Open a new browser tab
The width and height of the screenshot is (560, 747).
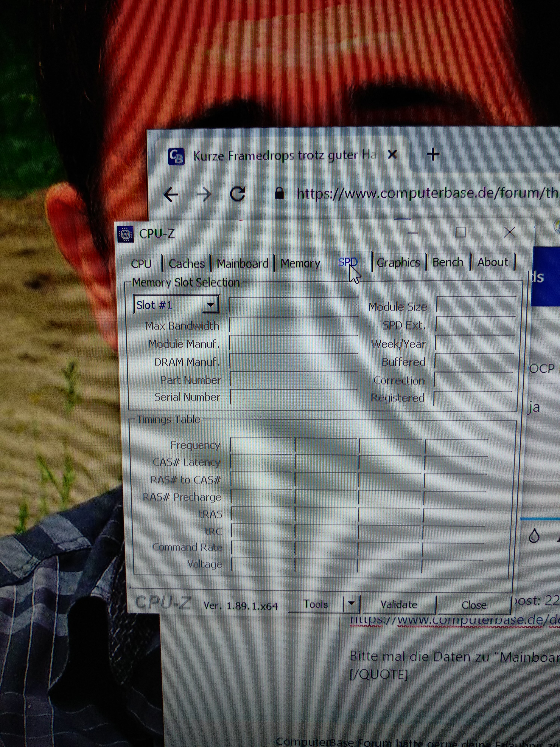(x=433, y=154)
